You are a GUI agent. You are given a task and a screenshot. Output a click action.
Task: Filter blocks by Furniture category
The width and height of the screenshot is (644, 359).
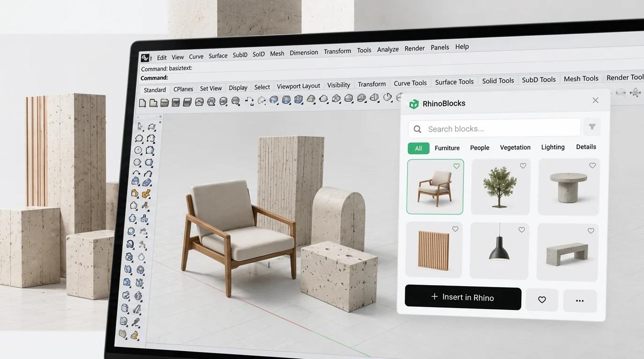coord(447,148)
